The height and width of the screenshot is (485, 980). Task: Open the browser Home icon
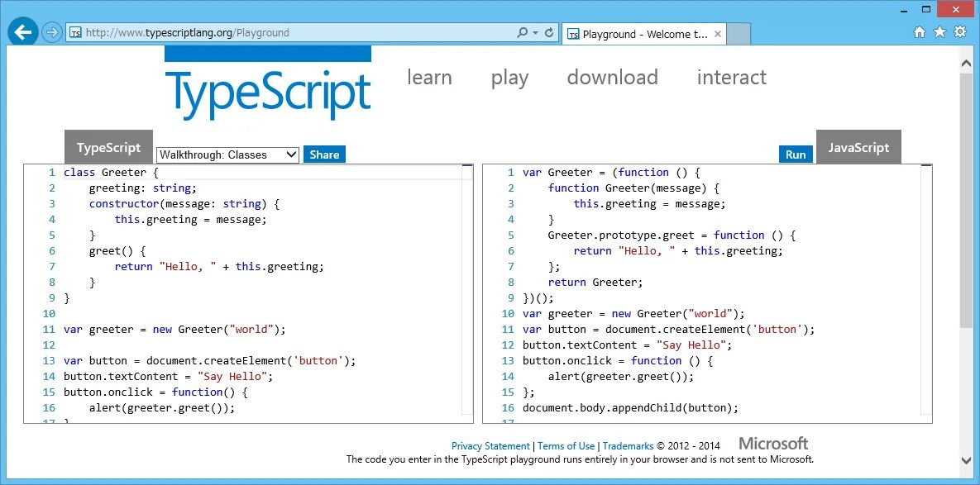click(919, 32)
